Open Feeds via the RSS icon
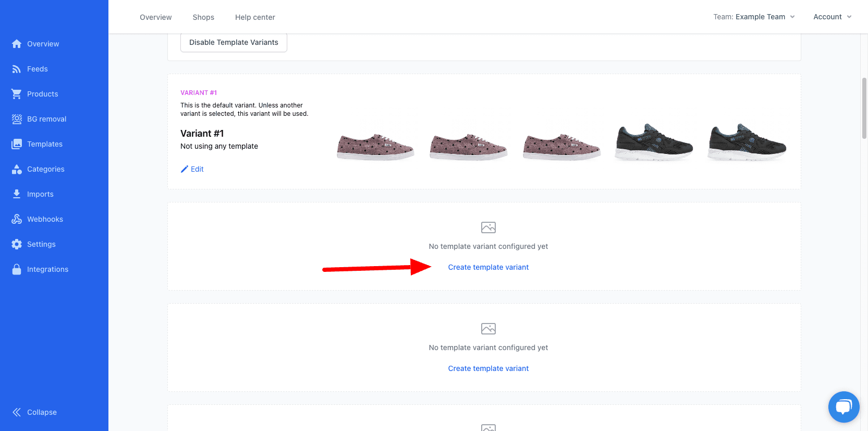The height and width of the screenshot is (431, 868). [17, 69]
